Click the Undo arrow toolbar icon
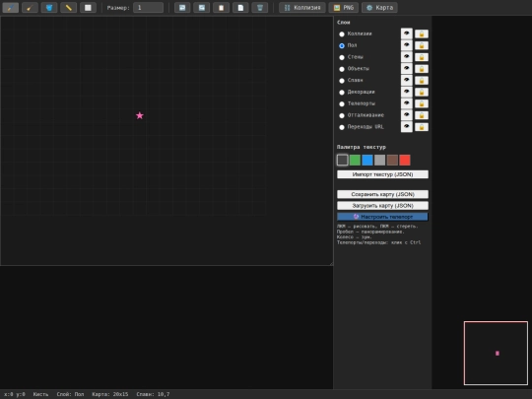Screen dimensions: 532x399 coord(182,8)
